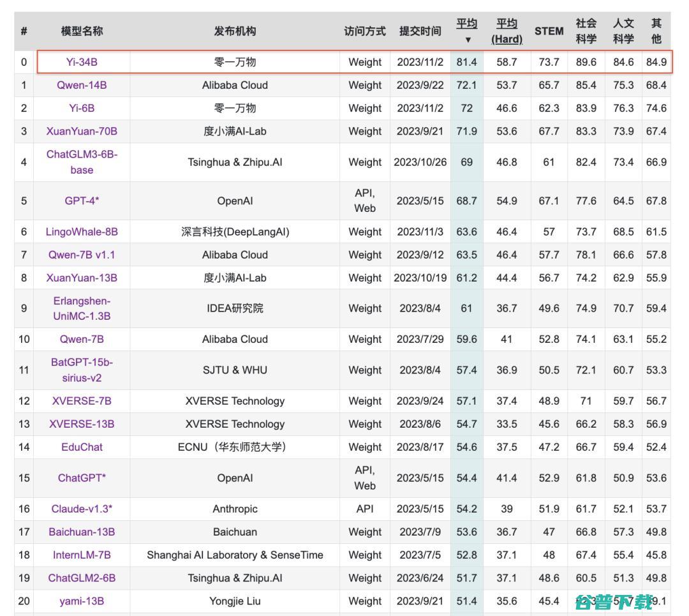The width and height of the screenshot is (689, 616).
Task: Select the hard average value 58.7
Action: pyautogui.click(x=507, y=62)
